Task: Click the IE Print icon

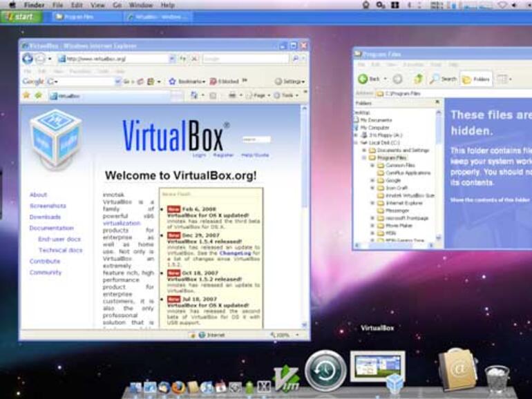Action: click(x=232, y=95)
